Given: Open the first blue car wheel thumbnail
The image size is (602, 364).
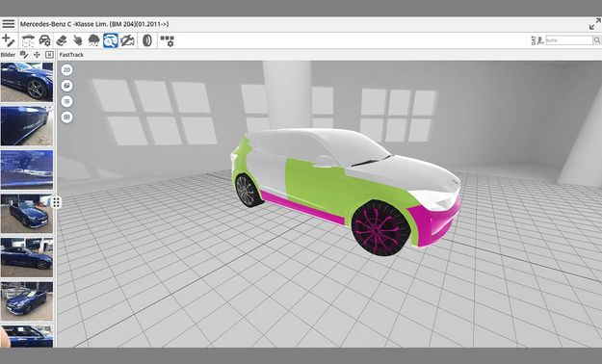Looking at the screenshot, I should [x=27, y=82].
